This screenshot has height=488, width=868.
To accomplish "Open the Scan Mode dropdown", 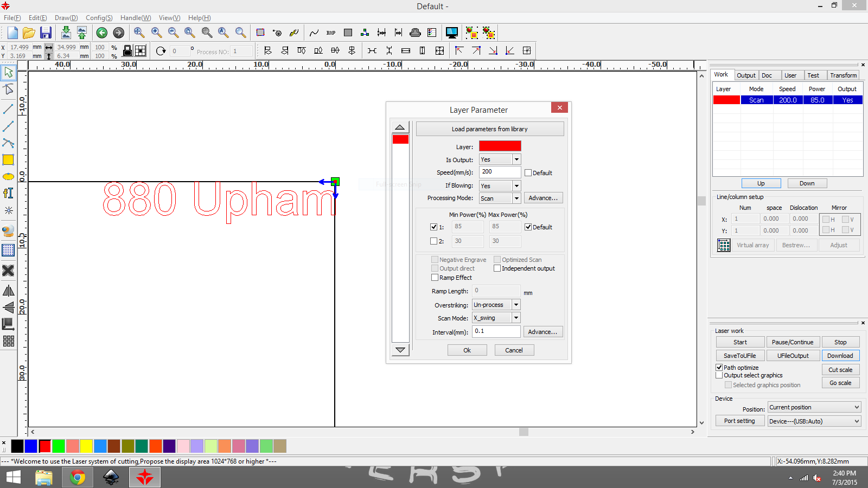I will click(516, 318).
